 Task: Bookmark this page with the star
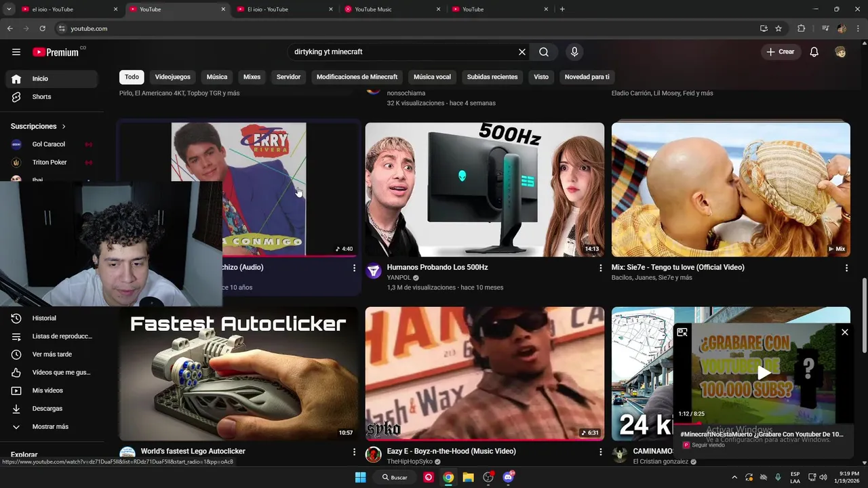(778, 28)
